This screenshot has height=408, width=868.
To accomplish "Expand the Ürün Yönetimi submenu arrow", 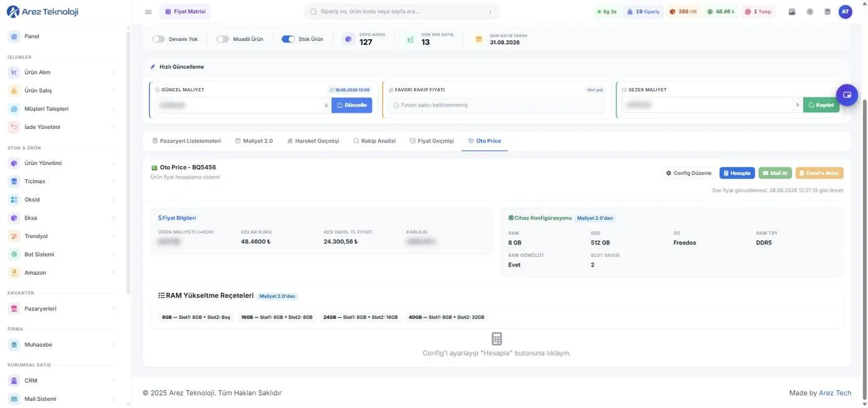I will tap(113, 163).
